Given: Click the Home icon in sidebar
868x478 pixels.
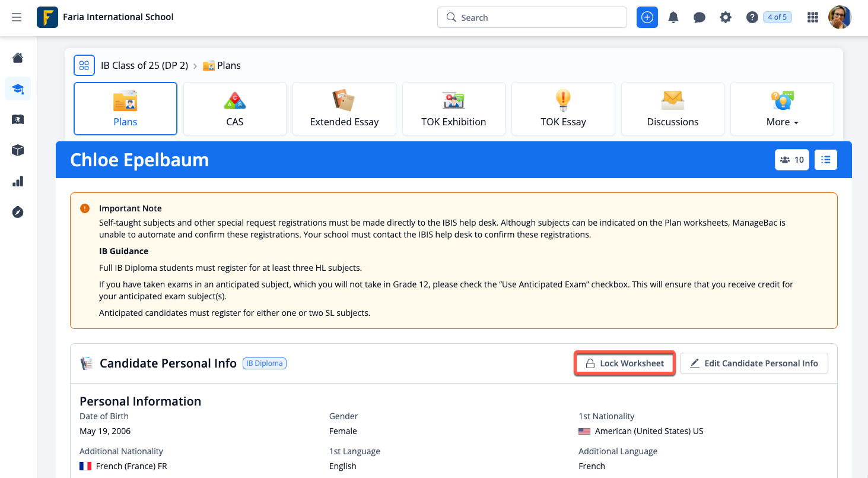Looking at the screenshot, I should (18, 58).
